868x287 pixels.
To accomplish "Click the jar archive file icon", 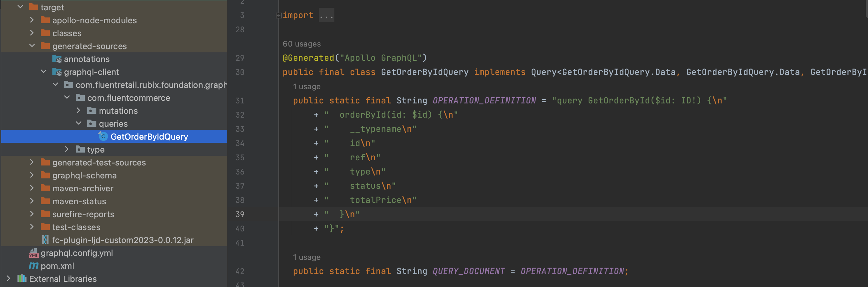I will click(45, 240).
